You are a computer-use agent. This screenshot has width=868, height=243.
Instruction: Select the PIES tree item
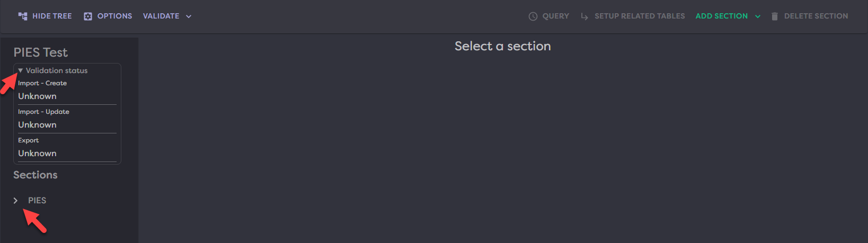tap(37, 201)
